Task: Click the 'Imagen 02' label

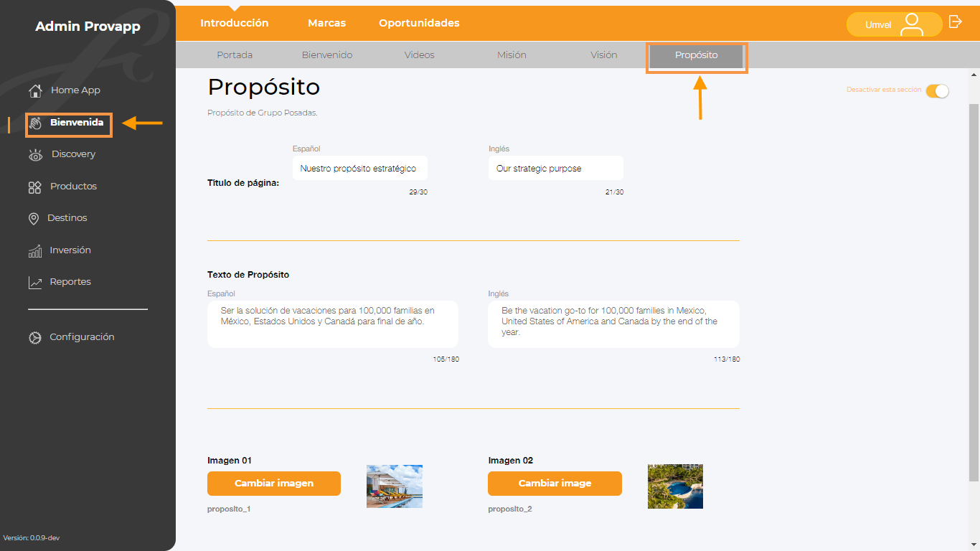Action: [x=511, y=461]
